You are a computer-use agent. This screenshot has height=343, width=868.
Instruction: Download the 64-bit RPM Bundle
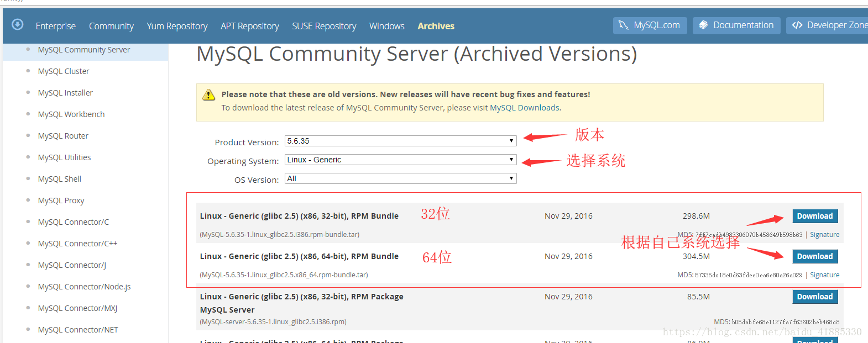815,256
